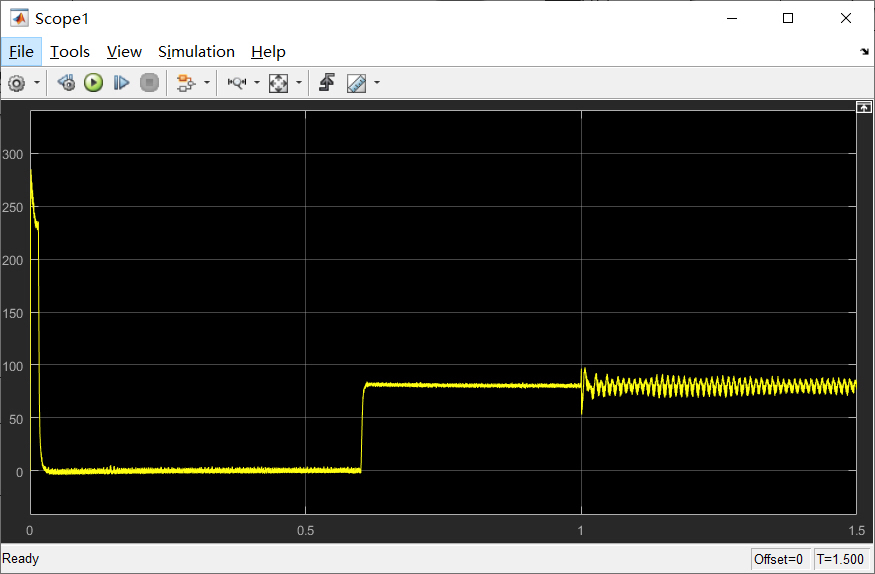Open the Triggers icon

pos(327,83)
